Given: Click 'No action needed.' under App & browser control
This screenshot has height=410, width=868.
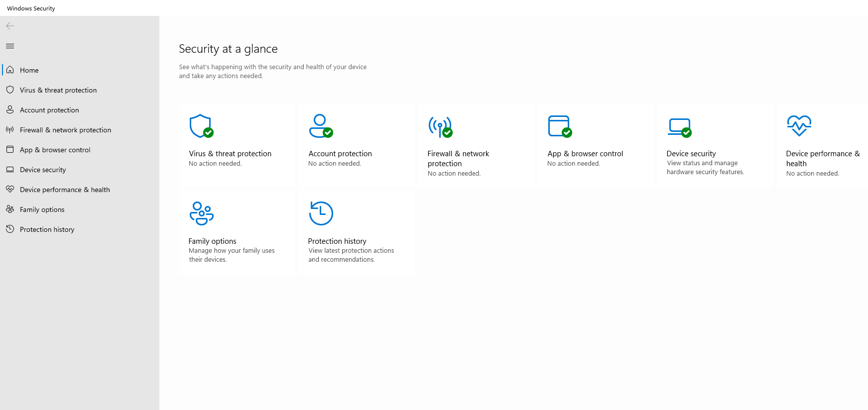Looking at the screenshot, I should tap(574, 164).
